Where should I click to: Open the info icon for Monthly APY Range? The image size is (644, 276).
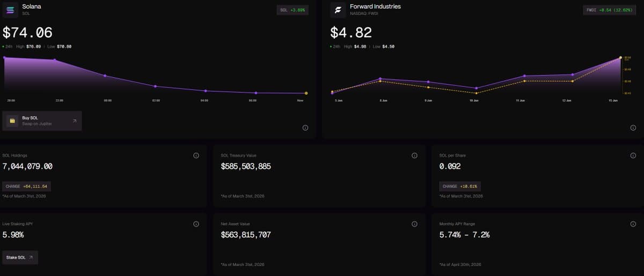click(x=633, y=224)
